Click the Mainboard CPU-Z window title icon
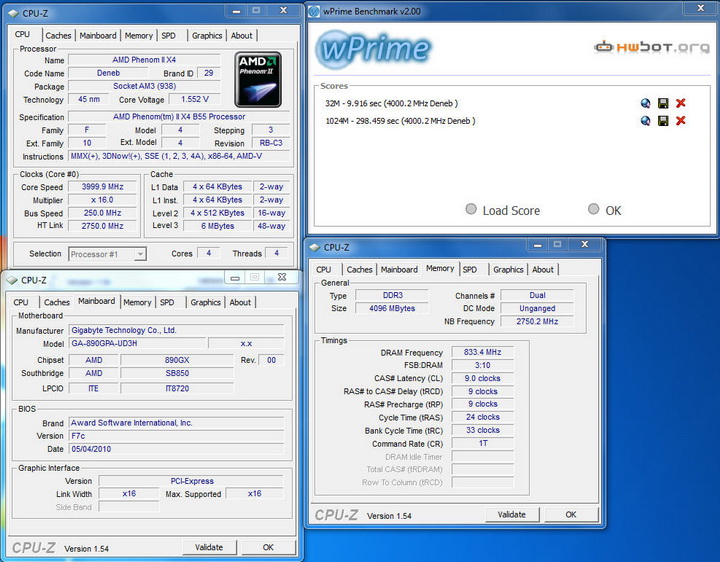Screen dimensions: 720x562 point(12,280)
